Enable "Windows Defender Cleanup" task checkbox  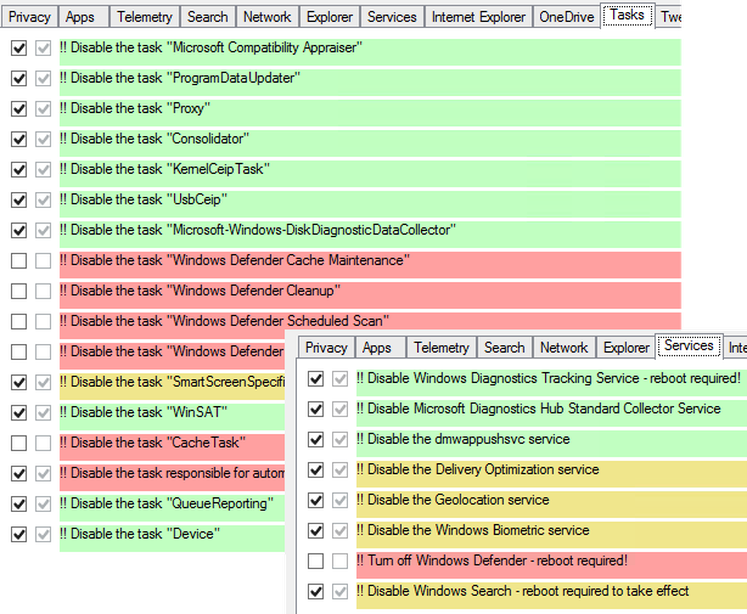[x=19, y=292]
